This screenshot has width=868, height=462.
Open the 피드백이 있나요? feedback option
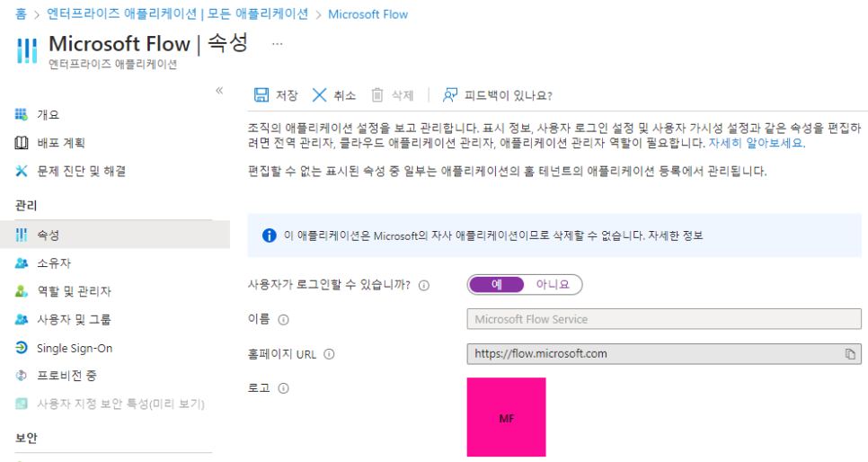pos(497,95)
